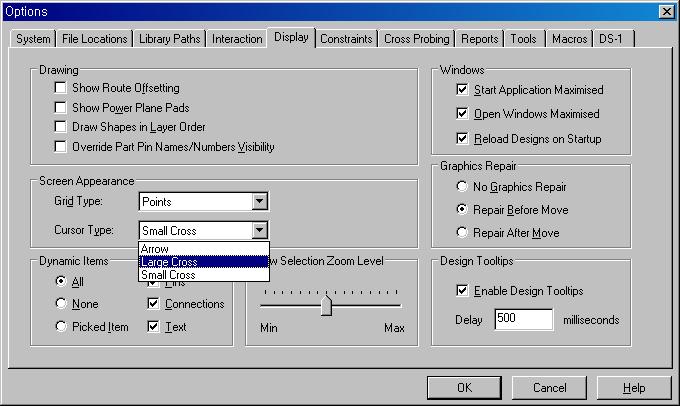Click the tooltip Delay input field

pyautogui.click(x=523, y=320)
